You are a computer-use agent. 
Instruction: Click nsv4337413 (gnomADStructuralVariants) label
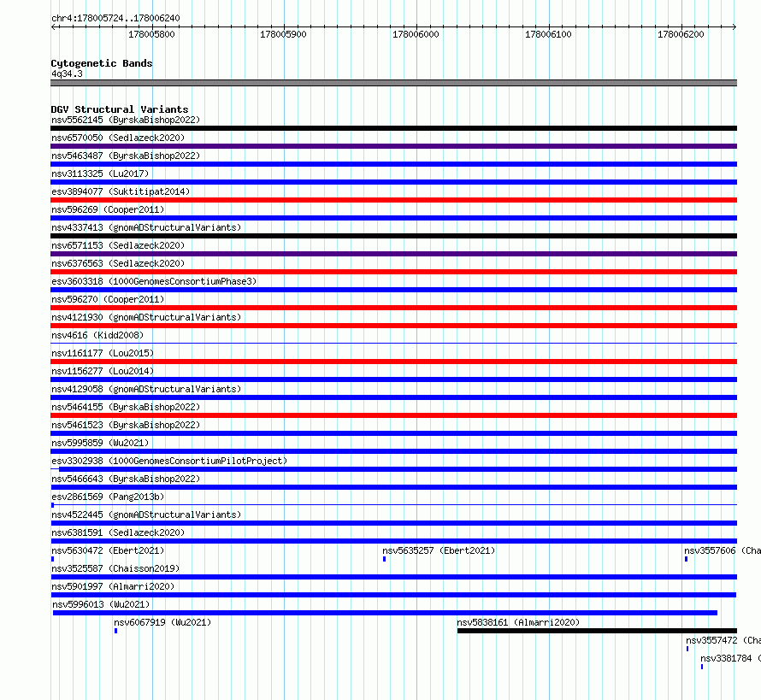pyautogui.click(x=146, y=227)
